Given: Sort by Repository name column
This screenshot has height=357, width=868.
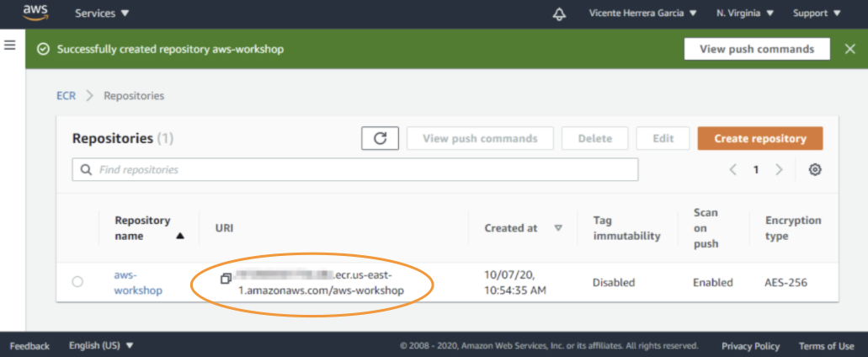Looking at the screenshot, I should (x=149, y=228).
